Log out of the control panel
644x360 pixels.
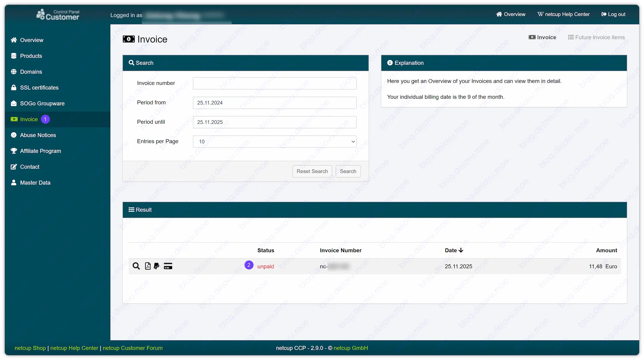pyautogui.click(x=613, y=14)
